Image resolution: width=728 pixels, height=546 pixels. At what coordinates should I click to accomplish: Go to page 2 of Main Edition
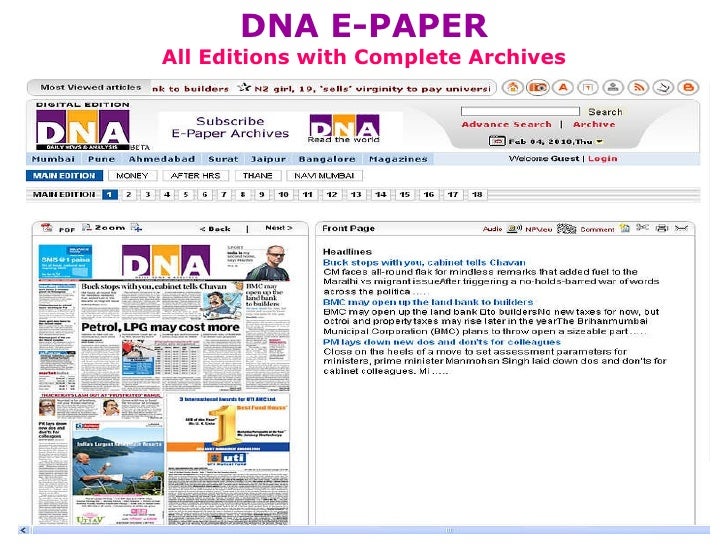(129, 195)
